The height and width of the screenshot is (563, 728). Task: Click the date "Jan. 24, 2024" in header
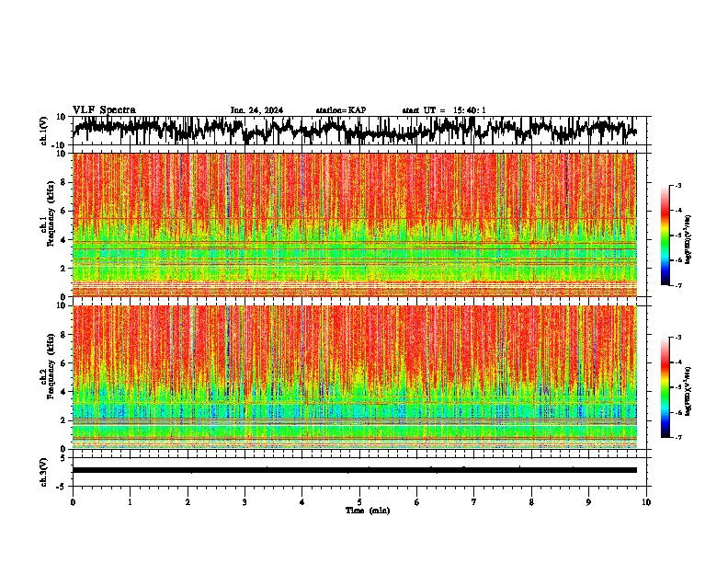pos(256,110)
